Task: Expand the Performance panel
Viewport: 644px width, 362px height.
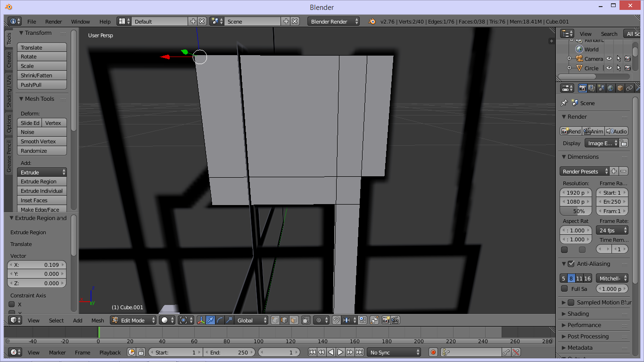Action: pyautogui.click(x=584, y=325)
